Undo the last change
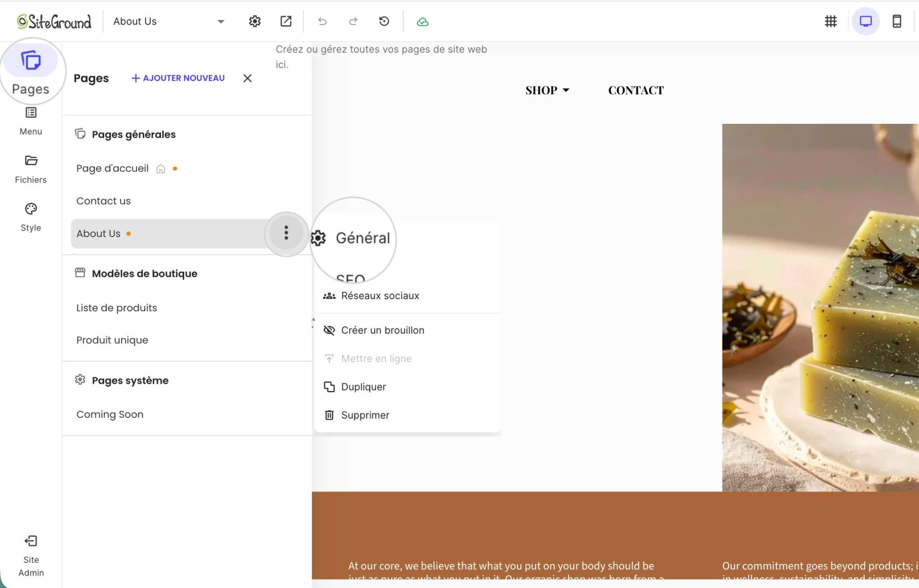The width and height of the screenshot is (919, 588). pos(322,21)
